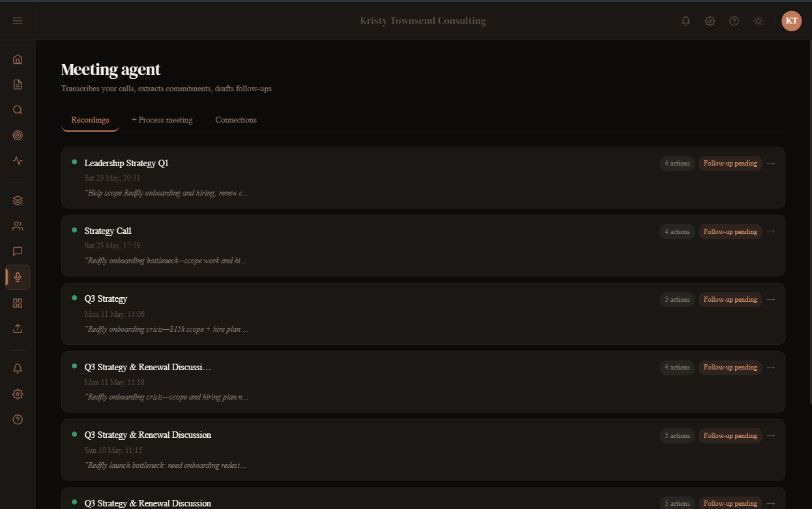Toggle light/dark theme sun icon
812x509 pixels.
point(758,21)
